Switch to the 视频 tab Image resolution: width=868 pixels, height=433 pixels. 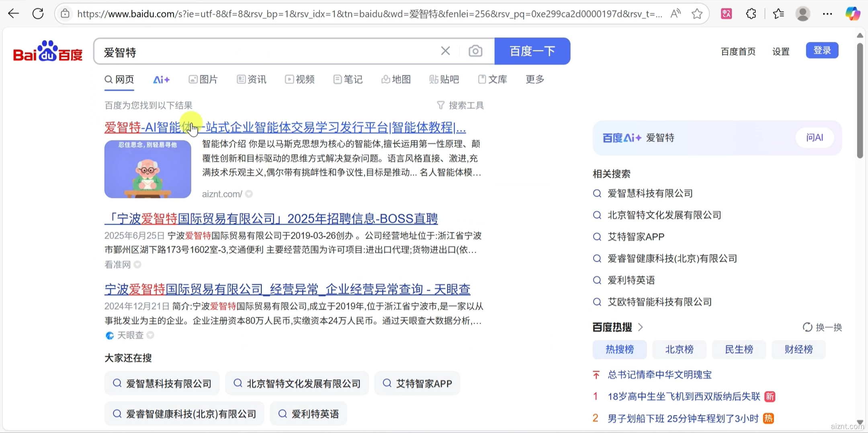[x=300, y=80]
